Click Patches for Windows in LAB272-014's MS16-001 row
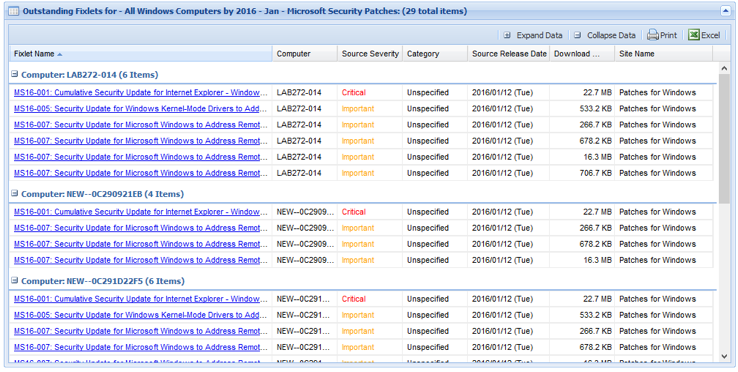738x372 pixels. click(x=657, y=92)
